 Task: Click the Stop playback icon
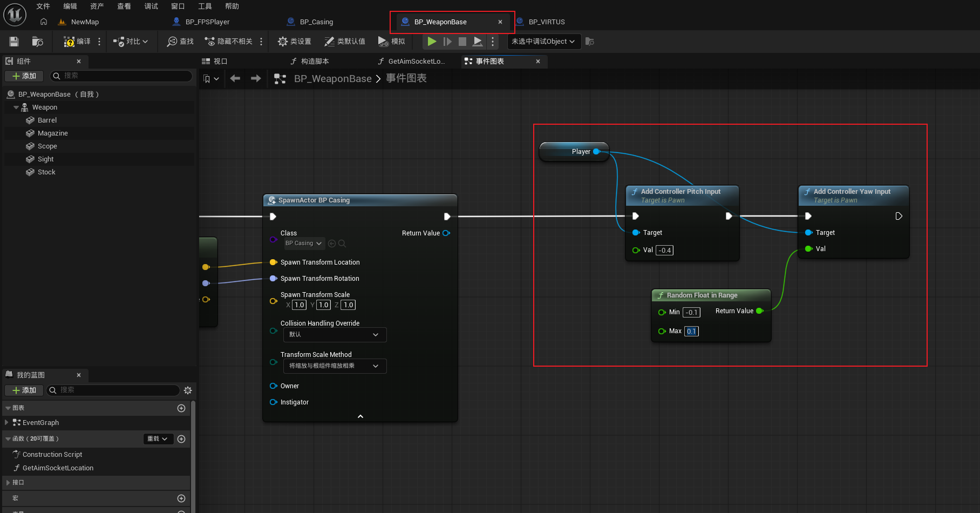[462, 41]
